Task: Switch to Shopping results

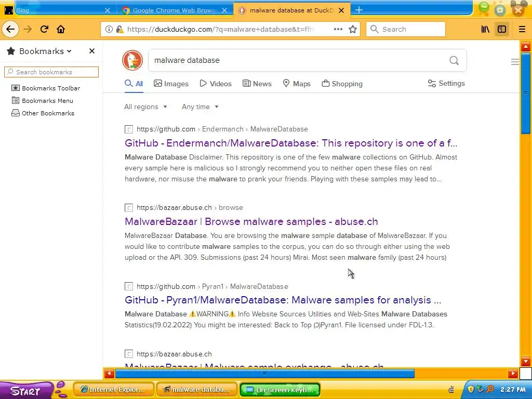Action: 342,84
